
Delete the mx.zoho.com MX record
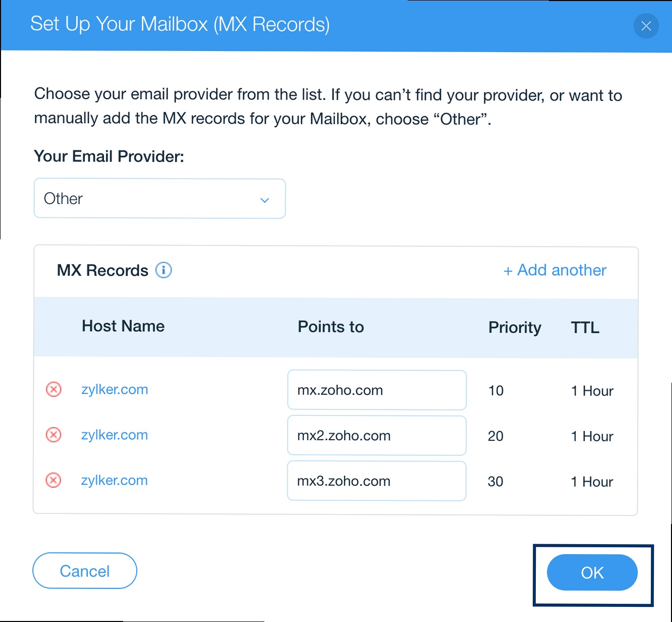tap(54, 390)
